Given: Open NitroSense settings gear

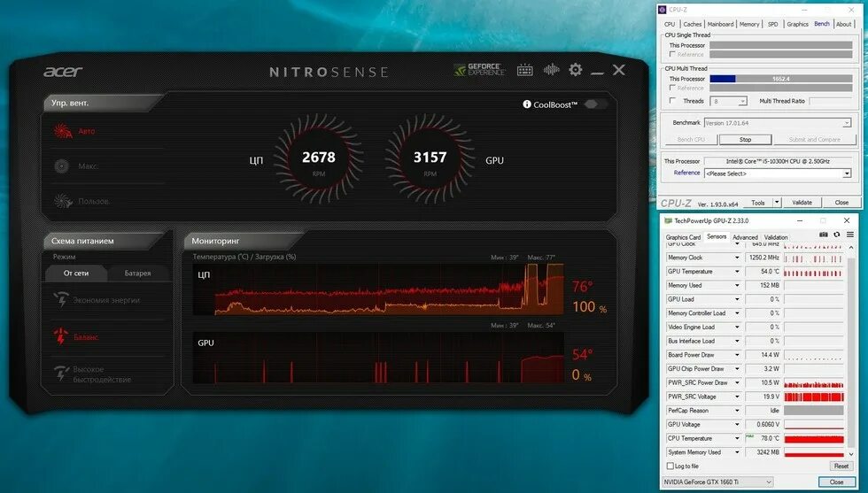Looking at the screenshot, I should (576, 69).
